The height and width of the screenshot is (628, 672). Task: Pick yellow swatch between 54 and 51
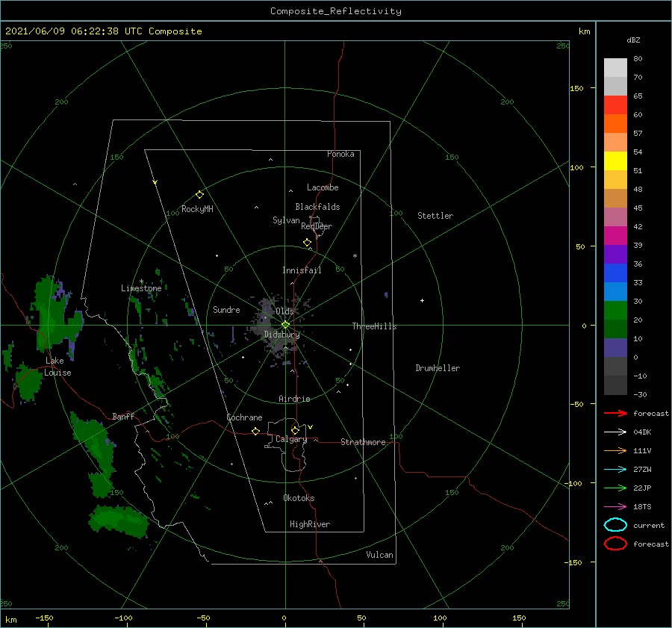point(615,161)
